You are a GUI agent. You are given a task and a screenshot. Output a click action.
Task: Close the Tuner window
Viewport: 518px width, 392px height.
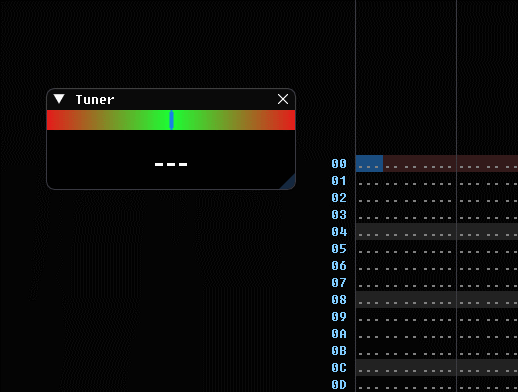click(283, 99)
